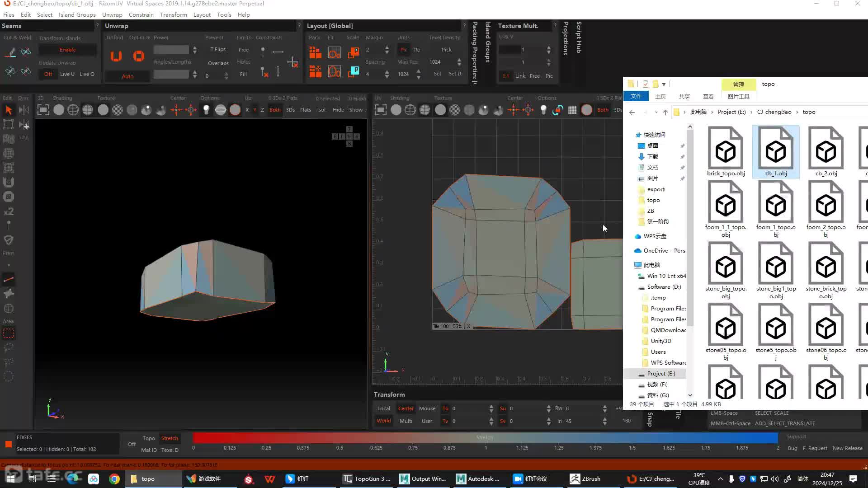Click the checker texture icon in 3D view
Image resolution: width=868 pixels, height=488 pixels.
click(x=117, y=110)
